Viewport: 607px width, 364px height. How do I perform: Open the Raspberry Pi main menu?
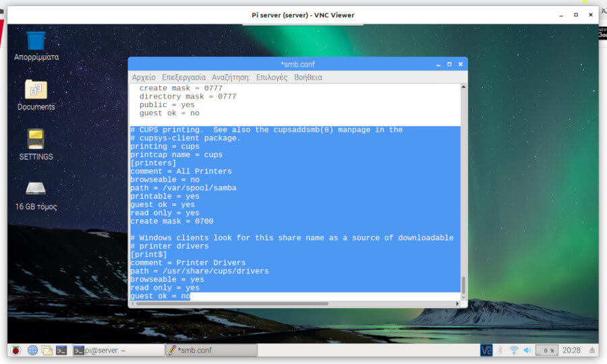click(x=16, y=350)
